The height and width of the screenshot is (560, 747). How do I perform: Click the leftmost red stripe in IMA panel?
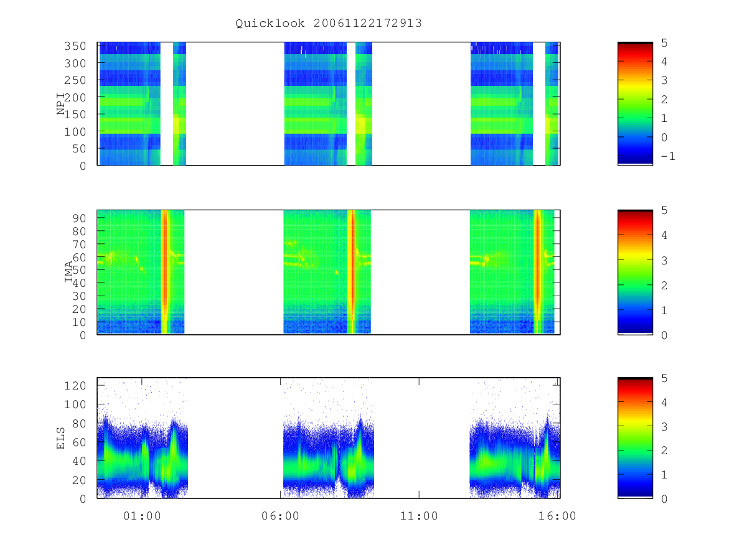tap(165, 272)
